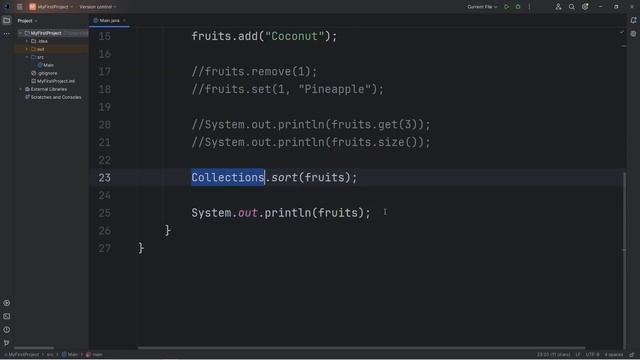Screen dimensions: 640x360
Task: Start debugging the current file
Action: tap(518, 7)
